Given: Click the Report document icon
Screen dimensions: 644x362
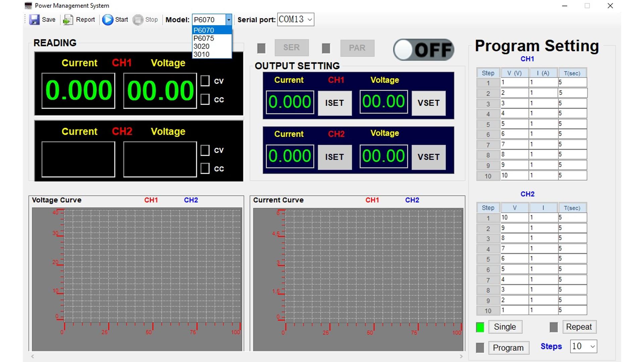Looking at the screenshot, I should tap(68, 20).
